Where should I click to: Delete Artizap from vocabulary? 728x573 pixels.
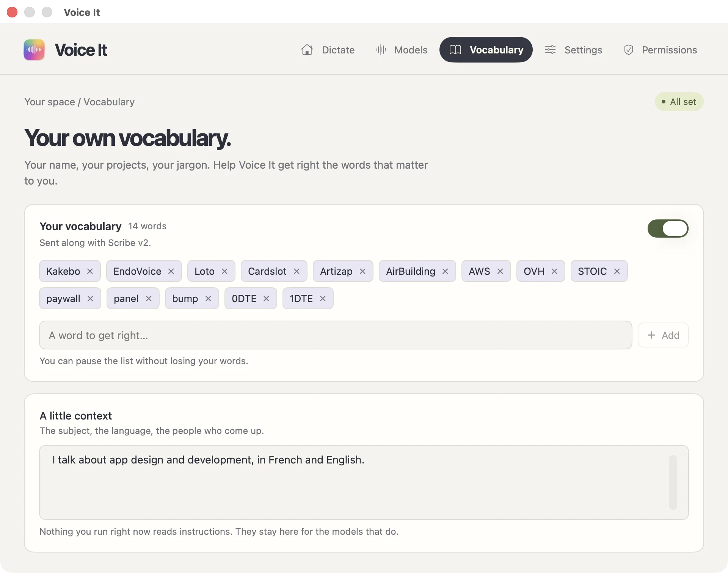click(x=362, y=271)
